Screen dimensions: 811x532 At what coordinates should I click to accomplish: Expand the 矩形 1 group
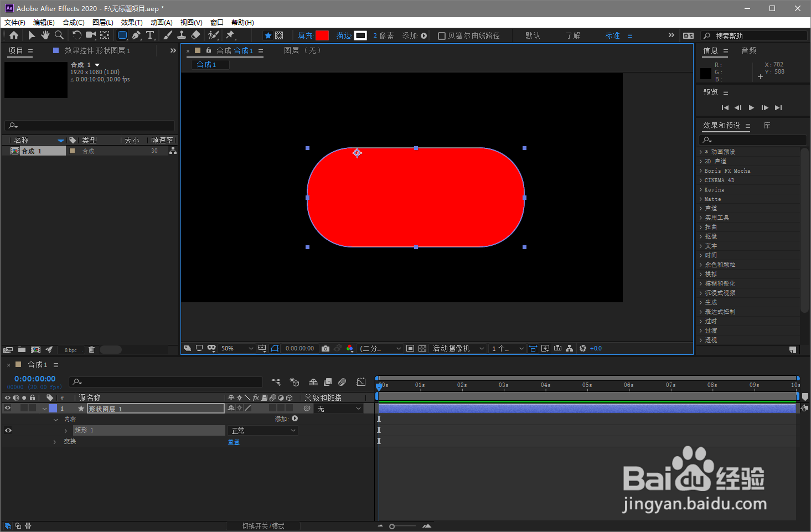66,431
